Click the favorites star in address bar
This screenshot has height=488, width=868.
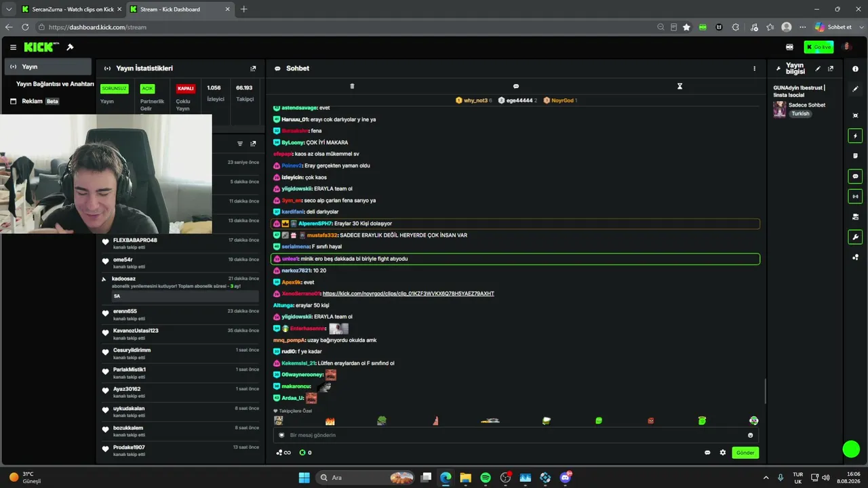click(686, 27)
